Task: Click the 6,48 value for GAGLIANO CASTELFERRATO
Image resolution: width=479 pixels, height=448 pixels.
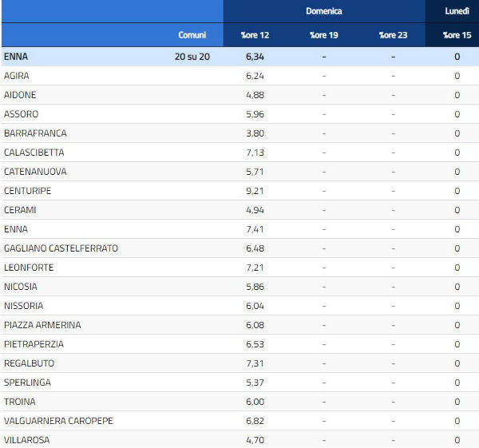Action: [255, 248]
